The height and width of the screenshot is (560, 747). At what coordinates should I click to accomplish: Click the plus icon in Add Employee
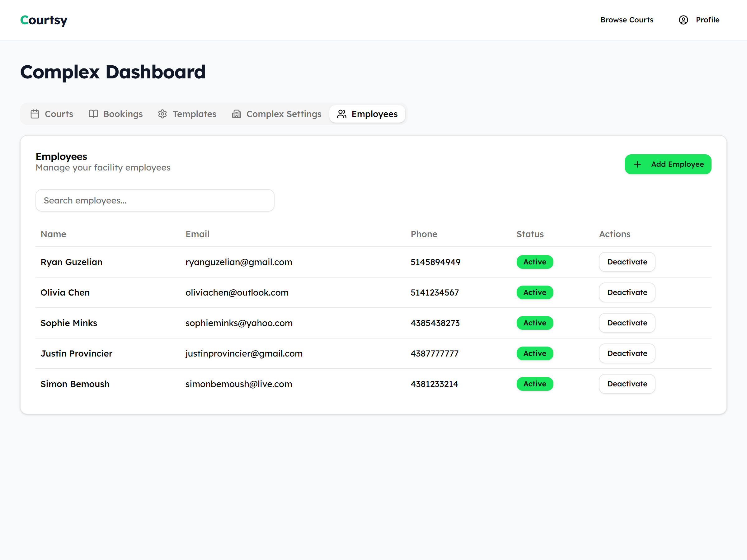(x=637, y=164)
